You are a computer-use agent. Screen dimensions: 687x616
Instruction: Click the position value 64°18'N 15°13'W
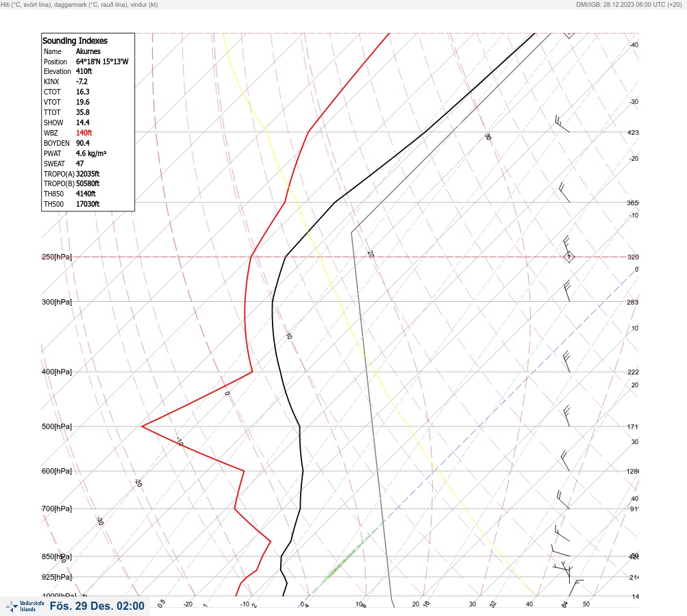coord(102,62)
